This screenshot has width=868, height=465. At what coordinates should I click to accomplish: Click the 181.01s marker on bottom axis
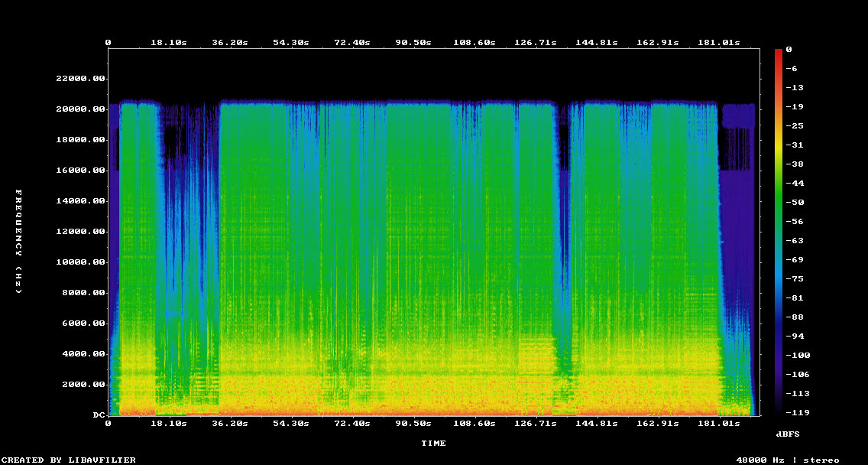click(x=719, y=424)
